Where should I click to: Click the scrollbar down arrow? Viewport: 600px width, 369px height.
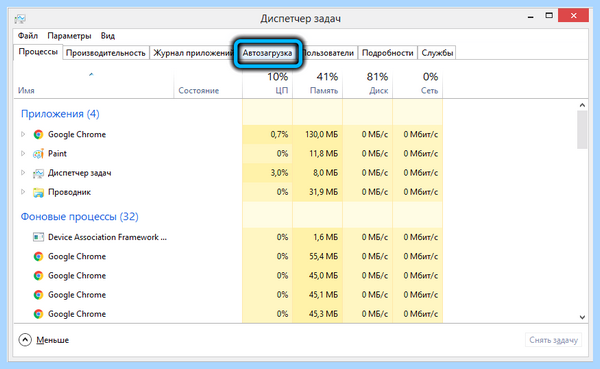coord(582,317)
